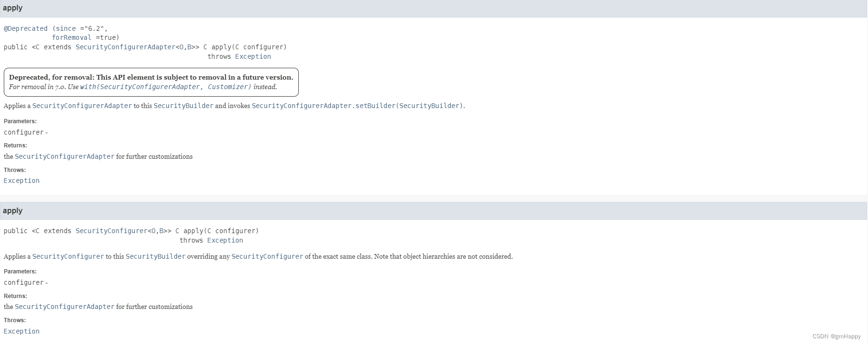Open Exception link under deprecated method's Throws
This screenshot has width=868, height=344.
[x=22, y=181]
